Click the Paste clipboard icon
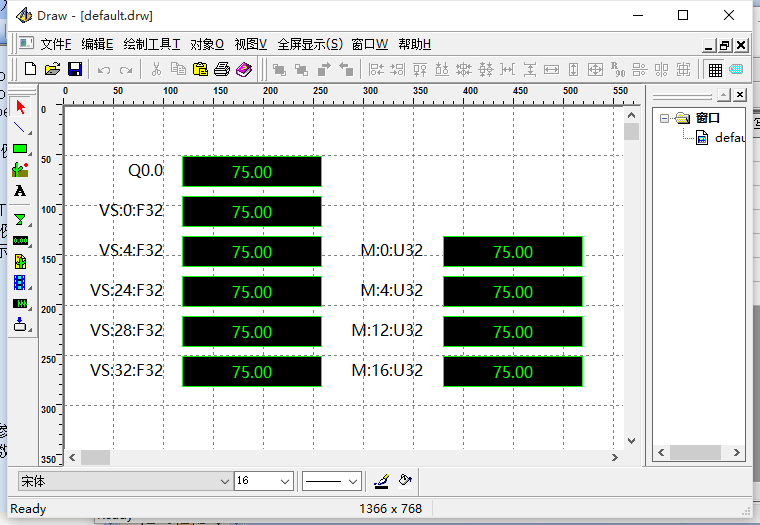Viewport: 760px width, 525px height. (x=200, y=69)
